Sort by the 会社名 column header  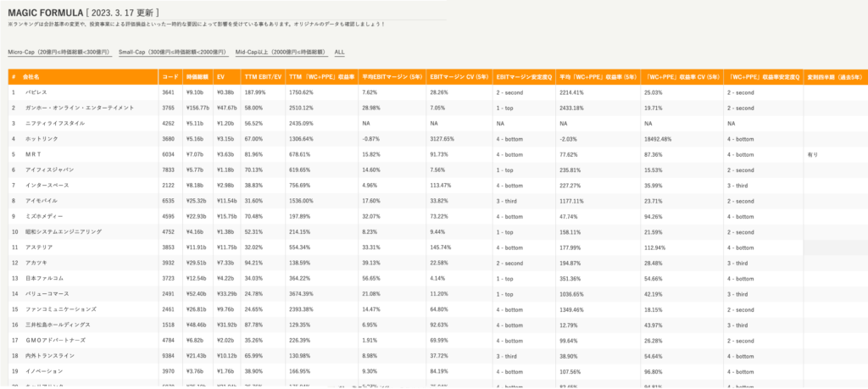click(31, 77)
